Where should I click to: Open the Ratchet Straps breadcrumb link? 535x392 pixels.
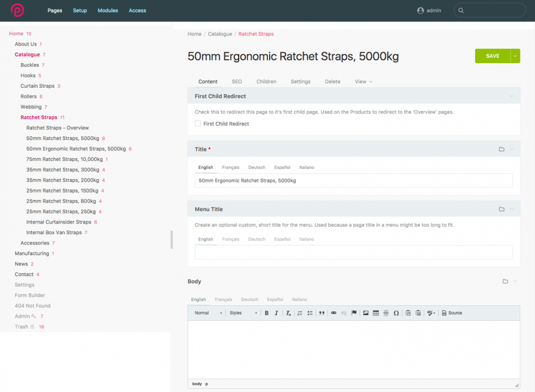point(256,34)
